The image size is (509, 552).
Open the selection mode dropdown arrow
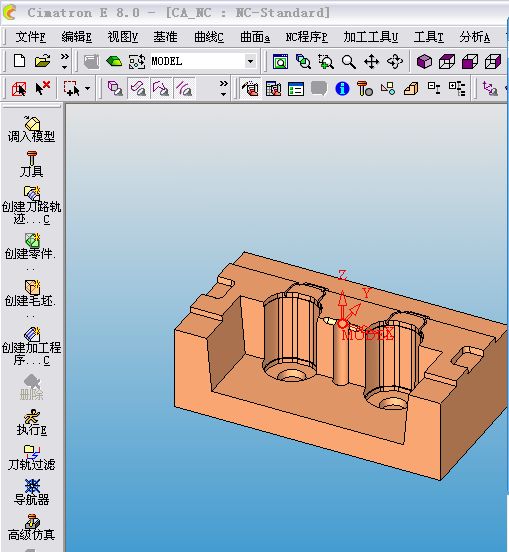pyautogui.click(x=88, y=88)
